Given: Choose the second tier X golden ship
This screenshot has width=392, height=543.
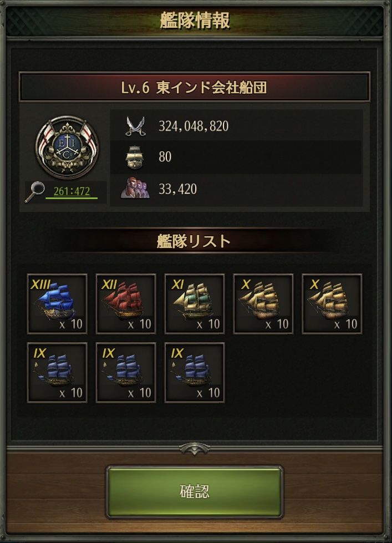Looking at the screenshot, I should point(332,304).
